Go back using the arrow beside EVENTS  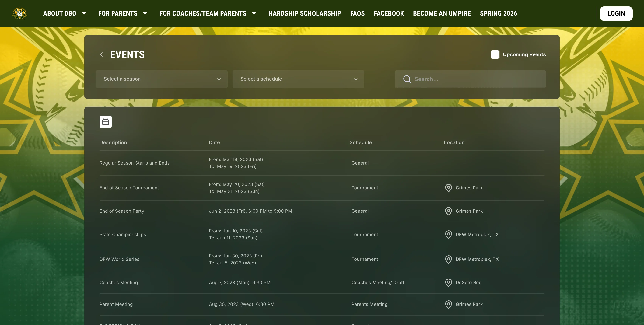click(x=101, y=54)
